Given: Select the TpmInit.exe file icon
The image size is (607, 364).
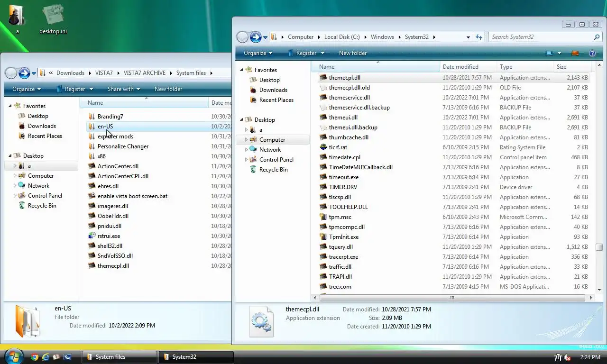Looking at the screenshot, I should [323, 237].
